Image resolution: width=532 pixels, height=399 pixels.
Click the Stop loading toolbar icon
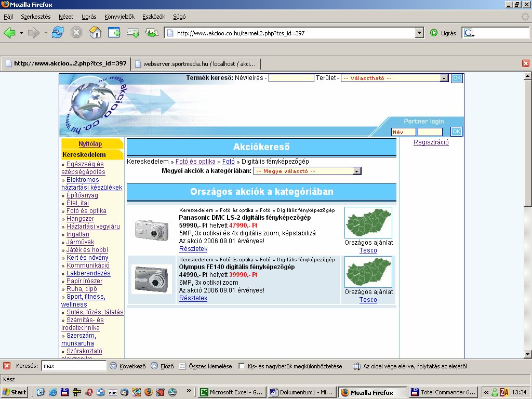(x=76, y=33)
